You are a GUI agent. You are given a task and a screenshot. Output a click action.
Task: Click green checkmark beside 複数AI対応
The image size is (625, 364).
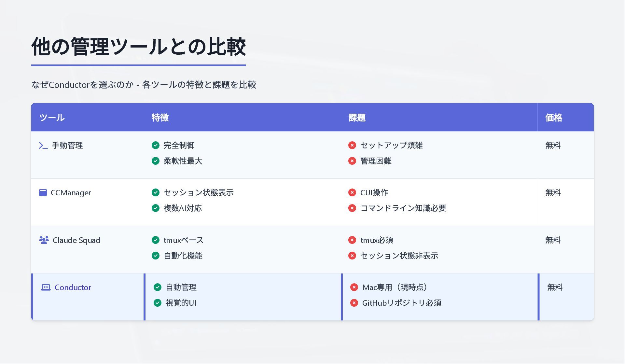156,208
